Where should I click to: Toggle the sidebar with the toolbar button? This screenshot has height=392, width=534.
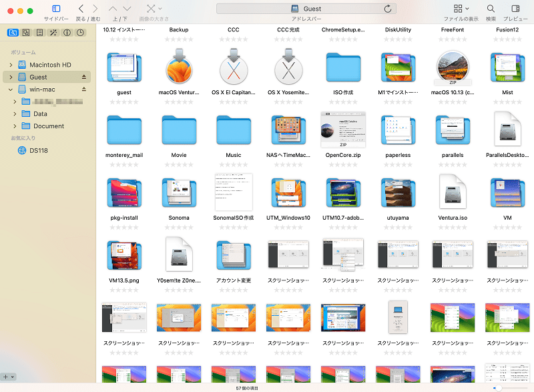click(56, 9)
